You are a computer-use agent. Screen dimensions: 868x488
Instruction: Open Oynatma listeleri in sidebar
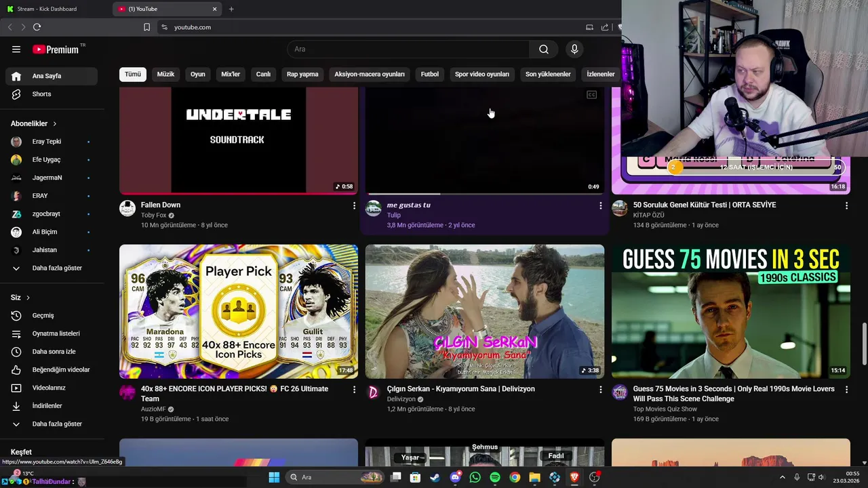click(52, 333)
